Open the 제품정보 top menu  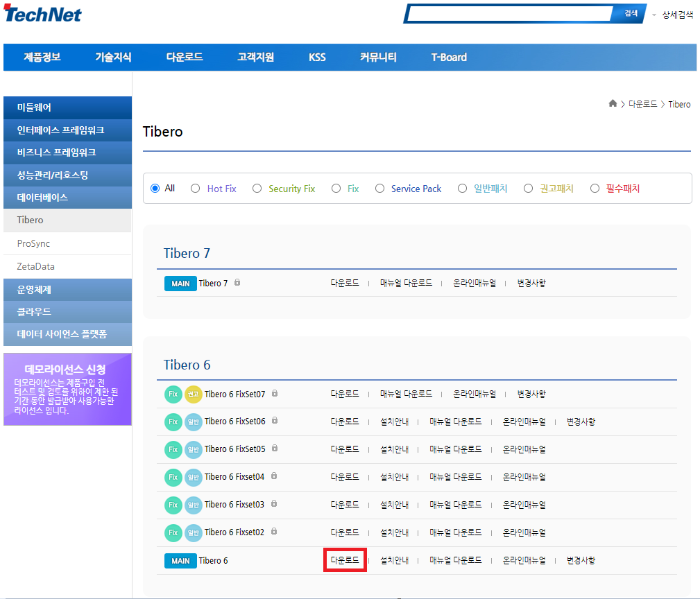click(x=42, y=57)
